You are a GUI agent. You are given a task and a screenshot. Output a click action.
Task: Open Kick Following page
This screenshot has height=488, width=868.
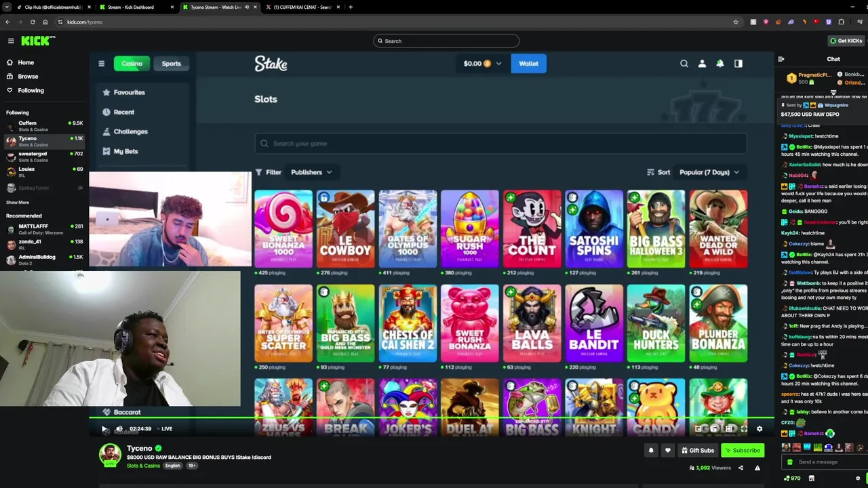(25, 90)
